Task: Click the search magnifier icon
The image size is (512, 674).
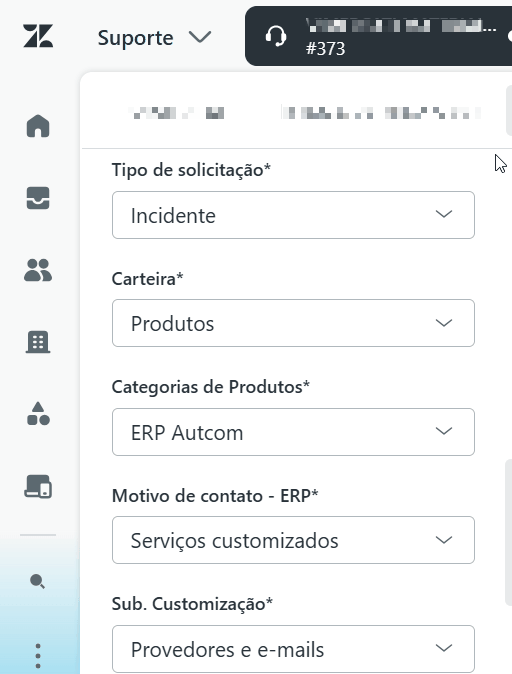Action: pos(37,582)
